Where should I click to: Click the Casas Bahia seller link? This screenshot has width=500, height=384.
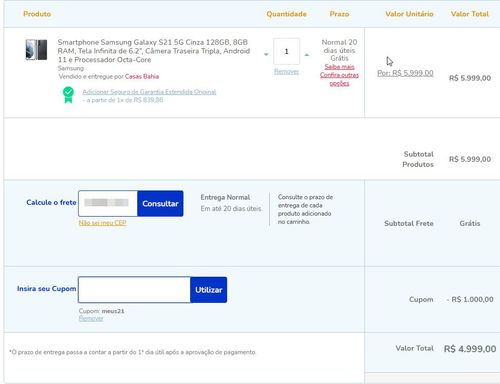142,76
